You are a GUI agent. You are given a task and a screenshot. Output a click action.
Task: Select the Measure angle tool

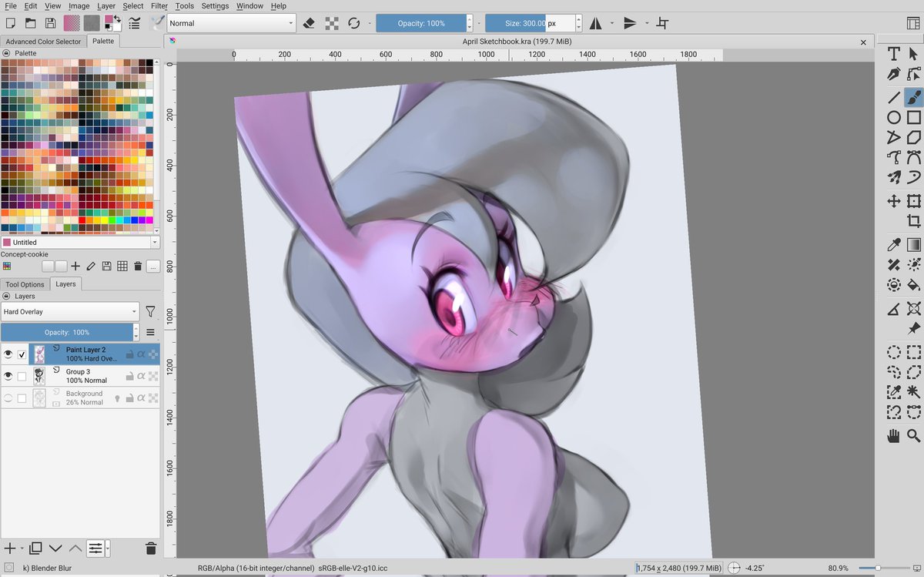pos(893,309)
